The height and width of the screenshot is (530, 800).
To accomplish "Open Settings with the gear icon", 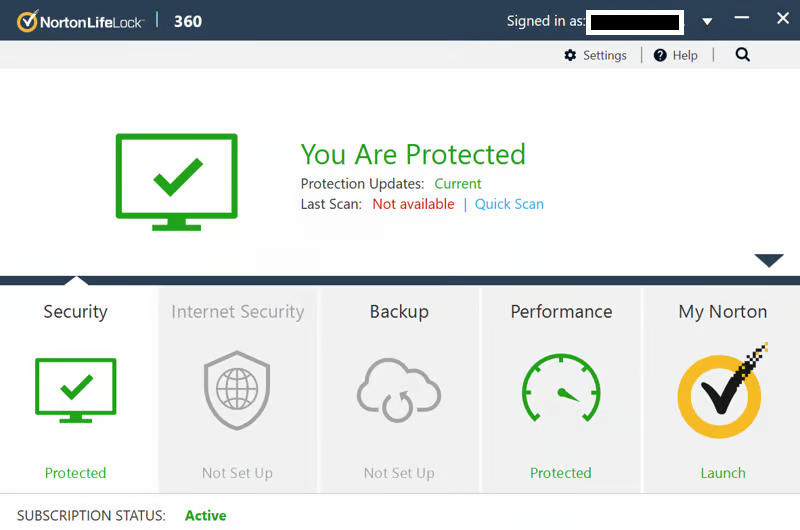I will 570,56.
